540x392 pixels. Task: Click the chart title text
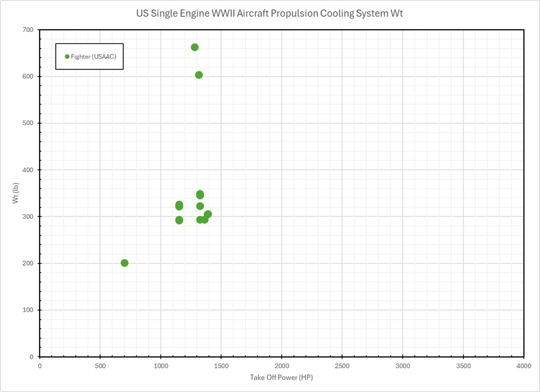[x=269, y=13]
